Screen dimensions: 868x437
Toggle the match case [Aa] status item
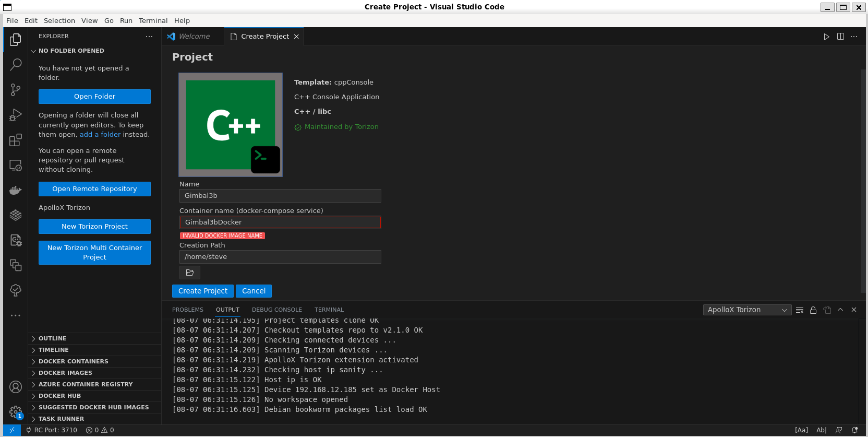click(x=801, y=430)
